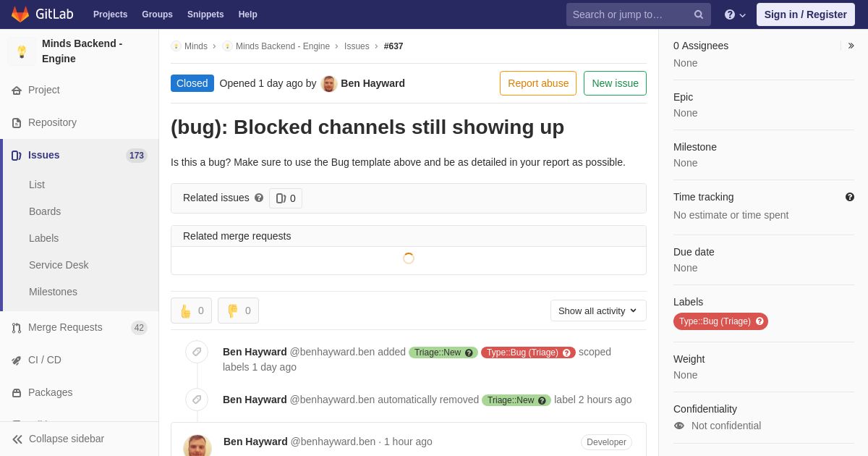Open the Packages sidebar icon
This screenshot has height=456, width=868.
(x=17, y=393)
